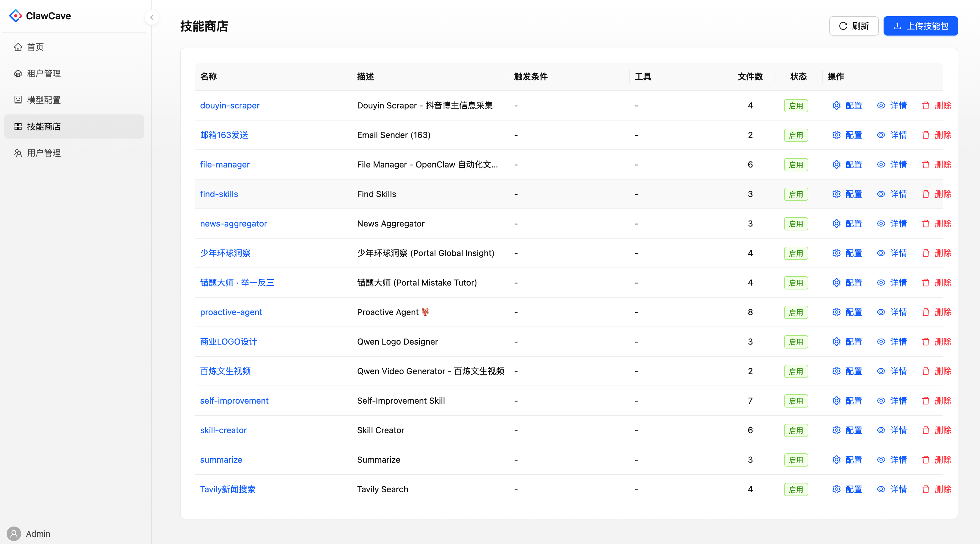The height and width of the screenshot is (544, 980).
Task: Click the 刷新 refresh button
Action: point(853,26)
